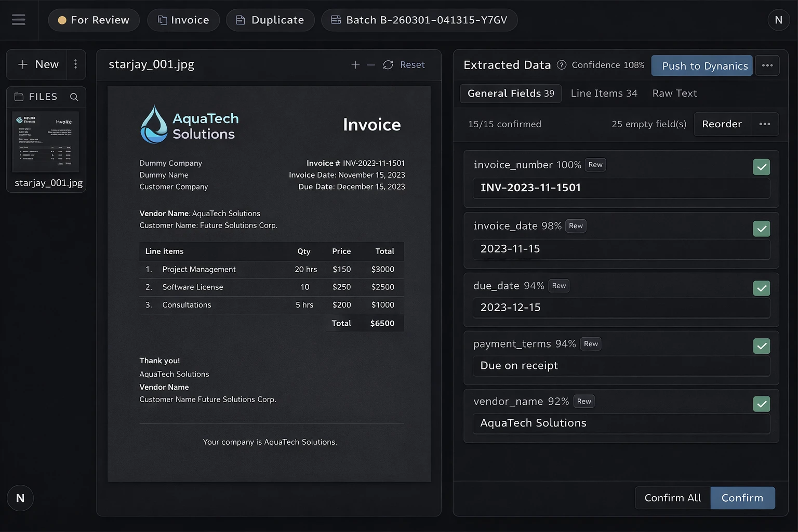The width and height of the screenshot is (798, 532).
Task: Open more options next to Push to Dynamics
Action: coord(767,65)
